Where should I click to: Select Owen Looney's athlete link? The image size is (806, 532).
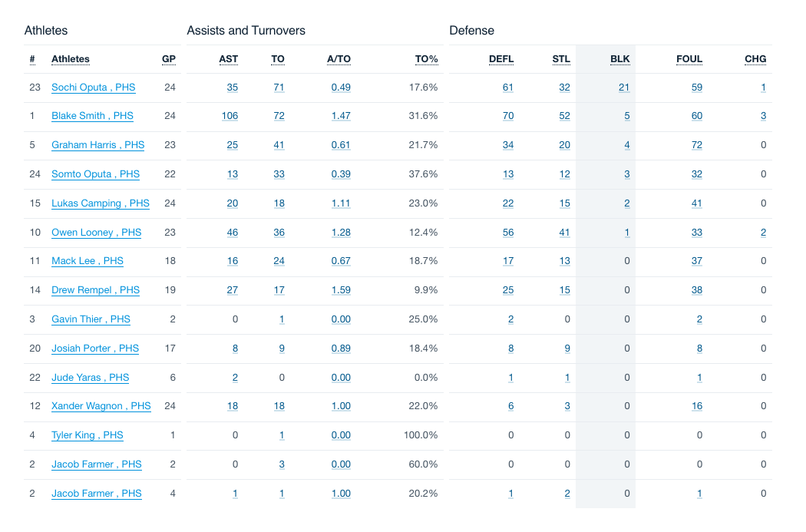coord(96,233)
